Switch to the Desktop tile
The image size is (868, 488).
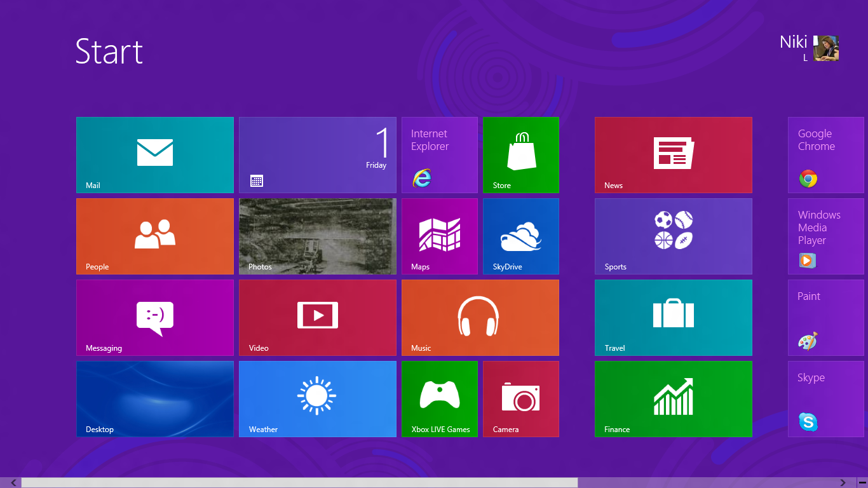tap(155, 399)
